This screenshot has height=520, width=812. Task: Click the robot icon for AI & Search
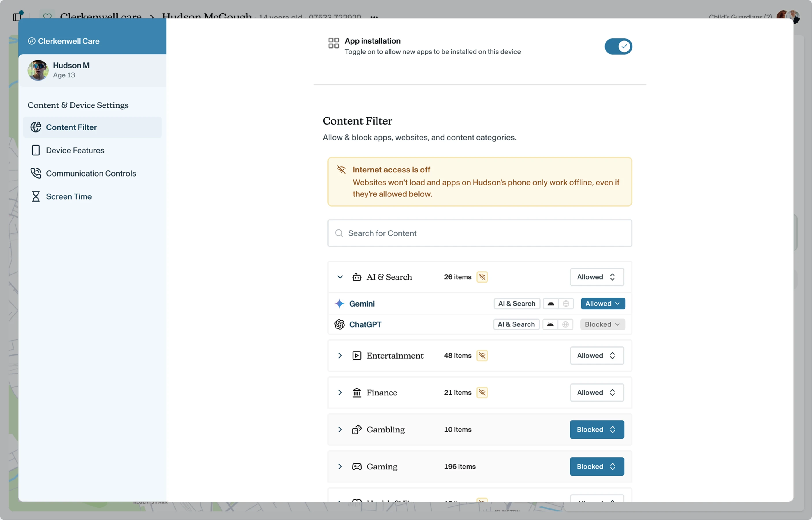[x=356, y=277]
